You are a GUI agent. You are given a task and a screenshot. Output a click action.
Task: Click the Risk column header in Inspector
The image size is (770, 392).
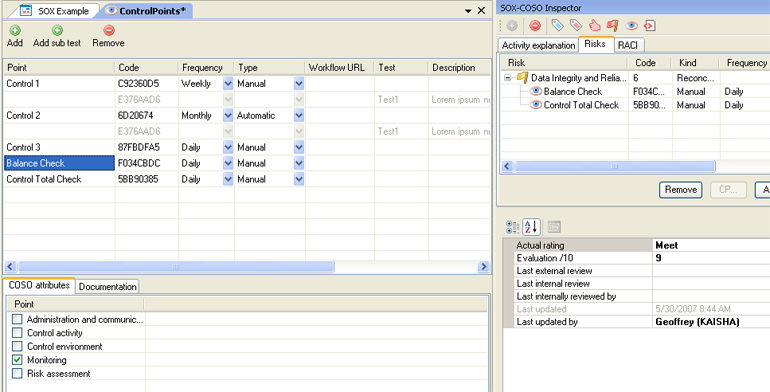564,63
